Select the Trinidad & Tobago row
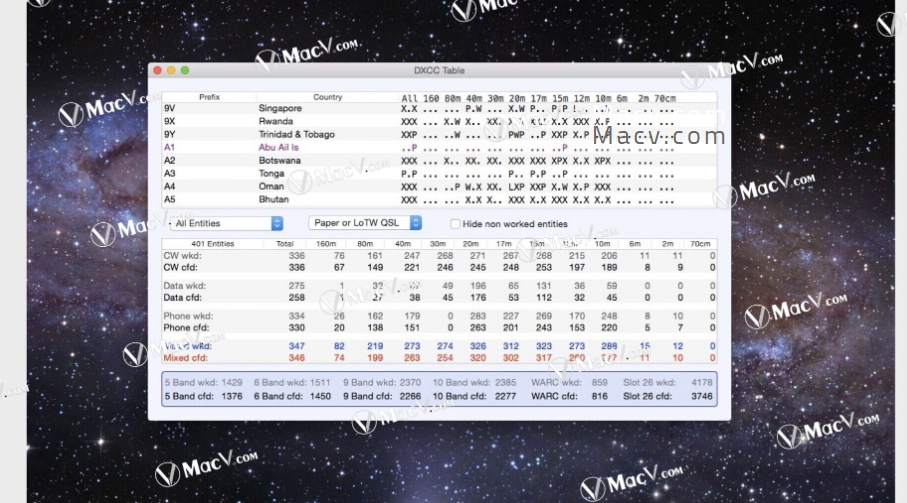Screen dimensions: 907x503 coord(439,134)
